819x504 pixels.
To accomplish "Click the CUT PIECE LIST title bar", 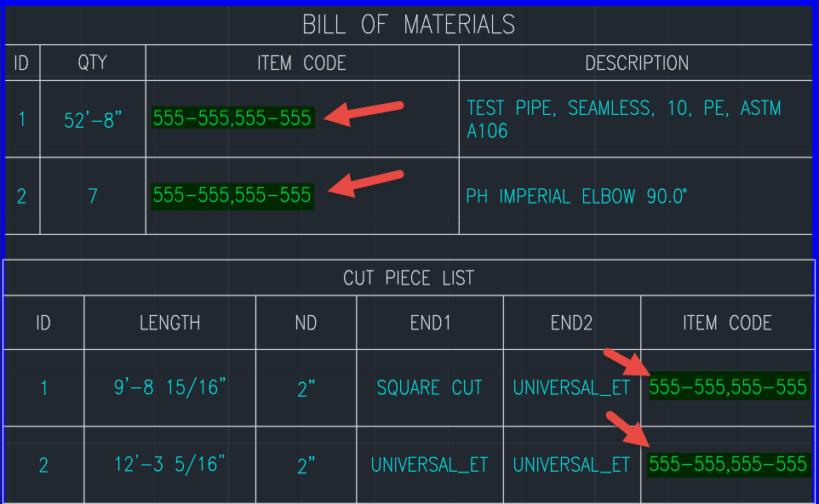I will tap(409, 278).
